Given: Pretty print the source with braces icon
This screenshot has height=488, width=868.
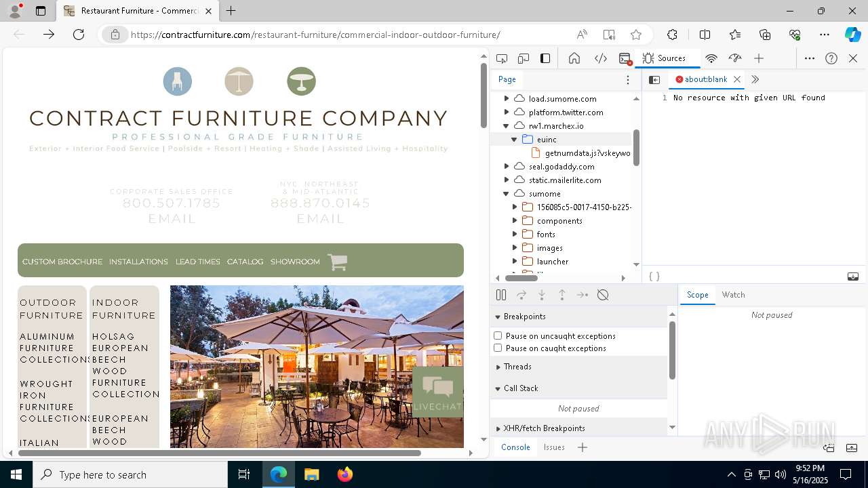Looking at the screenshot, I should click(x=654, y=277).
